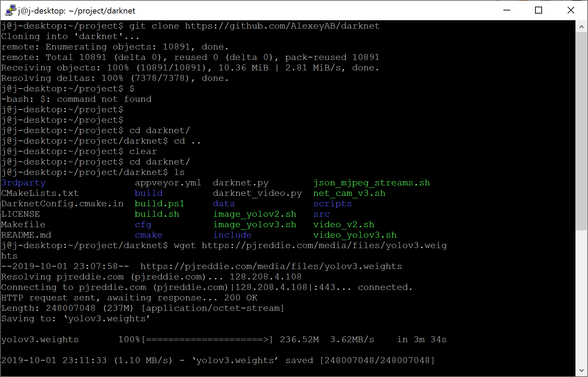The height and width of the screenshot is (377, 588).
Task: Click 'Saving to: 'yolov3.weights'' line
Action: pos(76,319)
